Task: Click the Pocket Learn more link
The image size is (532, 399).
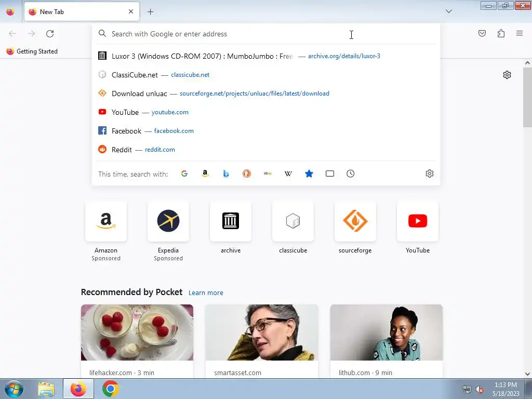Action: 206,292
